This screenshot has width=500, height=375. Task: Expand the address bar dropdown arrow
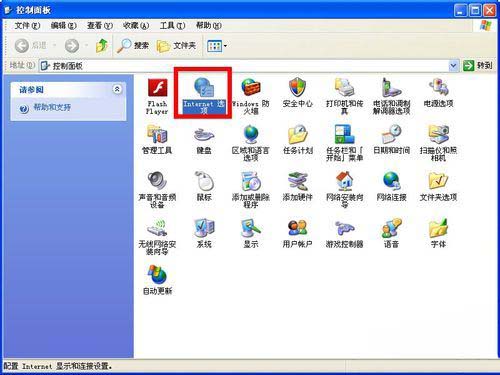(453, 66)
